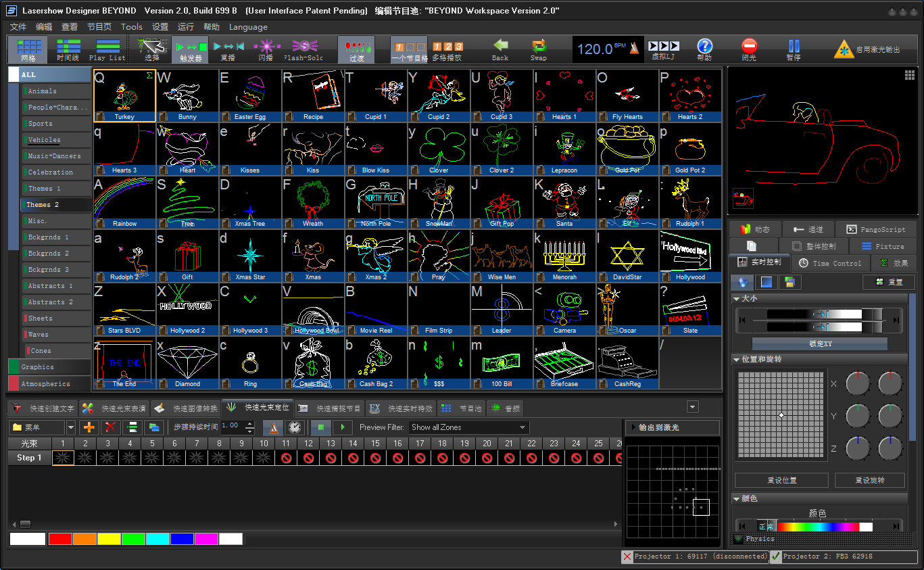Image resolution: width=924 pixels, height=570 pixels.
Task: Open the 快速图像转换 quick trace tab
Action: [x=186, y=408]
